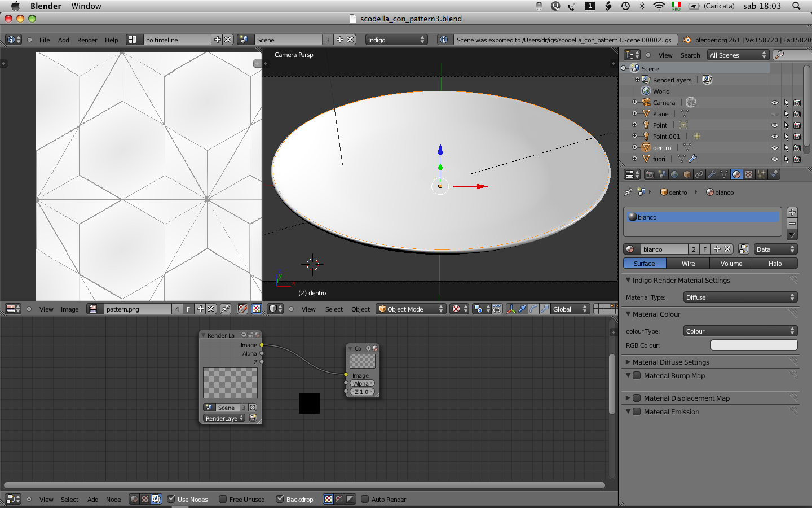Click the Search field in the outliner

pos(795,55)
